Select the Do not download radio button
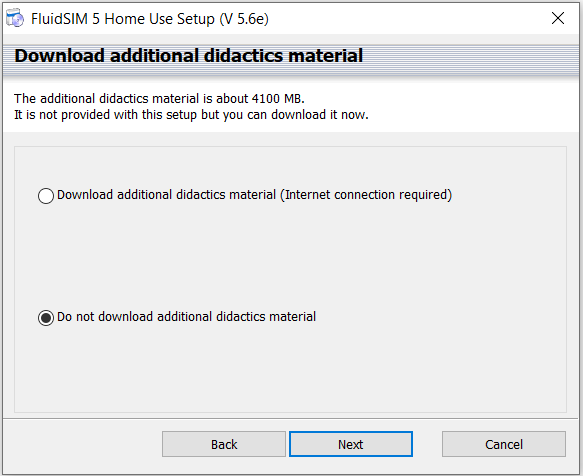This screenshot has height=476, width=583. pos(46,318)
